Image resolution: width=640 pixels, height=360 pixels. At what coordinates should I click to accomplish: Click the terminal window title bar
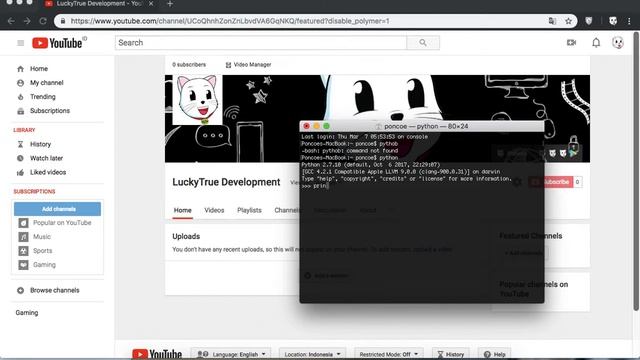click(x=422, y=126)
